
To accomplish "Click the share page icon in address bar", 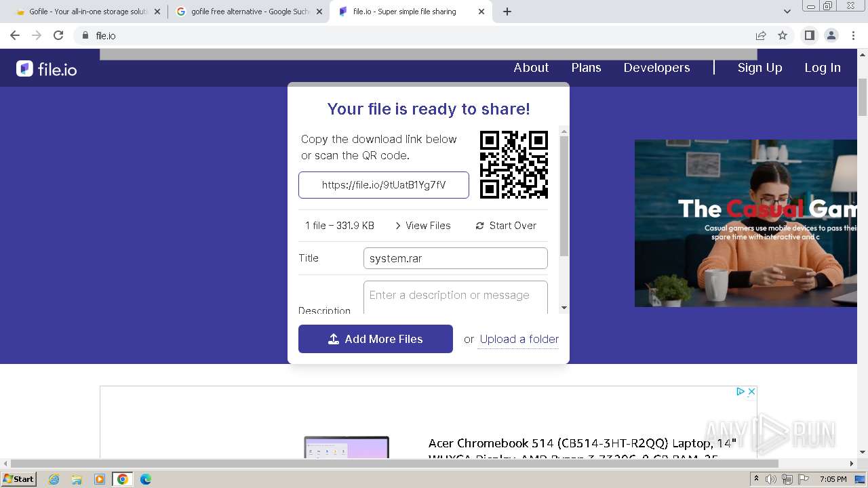I will (x=761, y=35).
